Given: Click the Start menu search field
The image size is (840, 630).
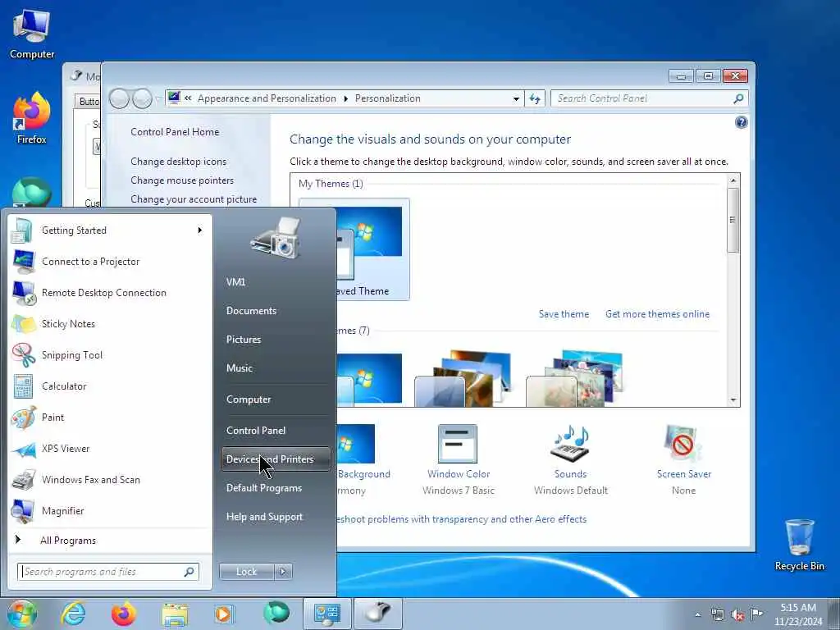Looking at the screenshot, I should (108, 572).
